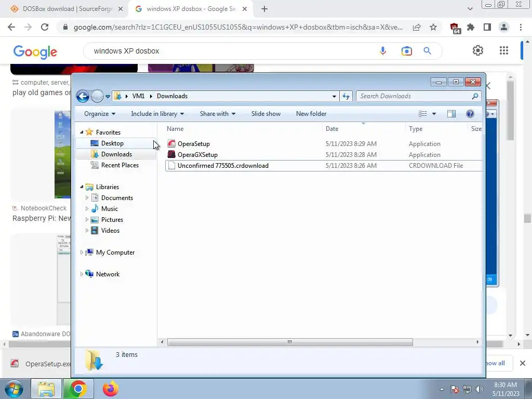Click the Share this page icon
The width and height of the screenshot is (532, 399).
click(x=417, y=27)
